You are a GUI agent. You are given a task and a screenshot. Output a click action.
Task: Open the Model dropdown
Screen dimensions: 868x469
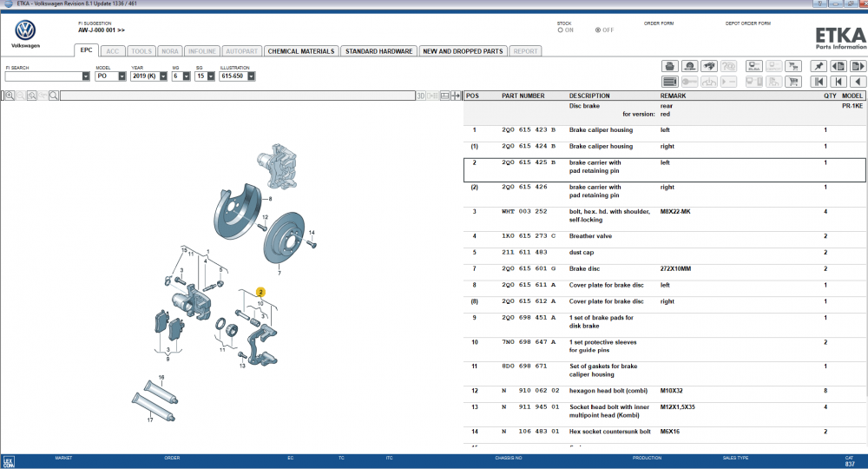[x=122, y=76]
